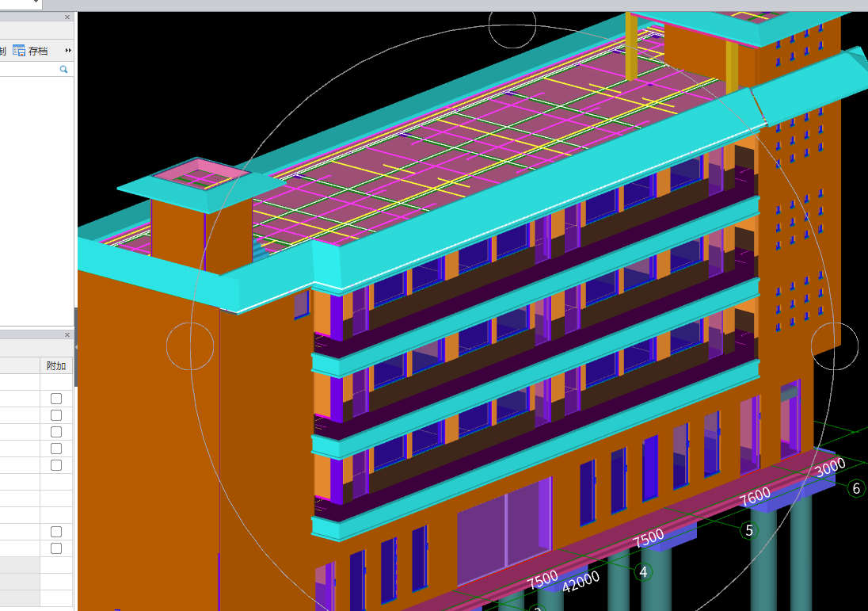This screenshot has width=868, height=611.
Task: Select axis bubble labeled 4
Action: click(643, 571)
